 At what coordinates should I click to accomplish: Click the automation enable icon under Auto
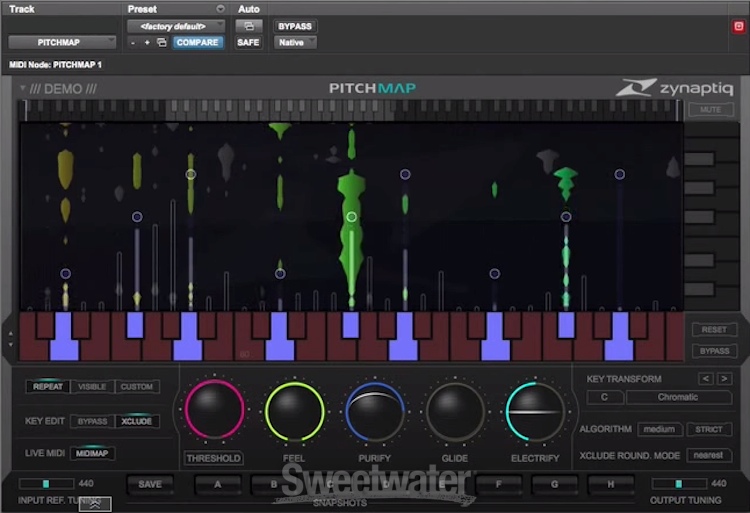click(x=249, y=26)
